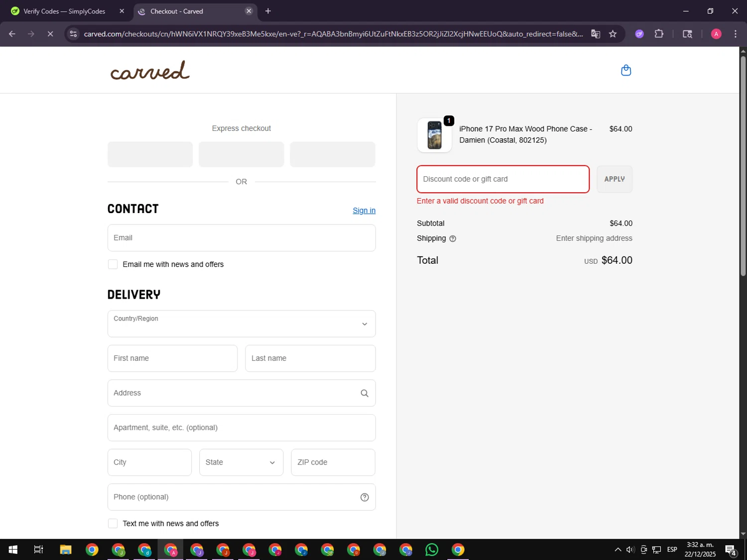This screenshot has width=747, height=560.
Task: Focus the Discount code or gift card field
Action: click(x=503, y=179)
